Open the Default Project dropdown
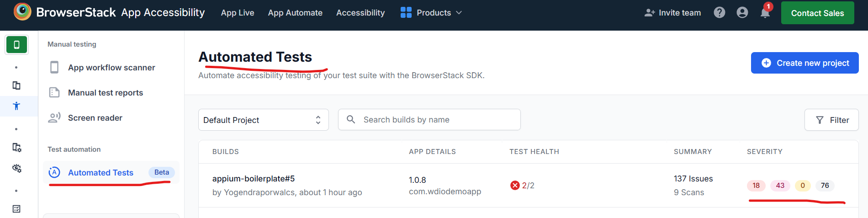Image resolution: width=868 pixels, height=218 pixels. click(264, 120)
